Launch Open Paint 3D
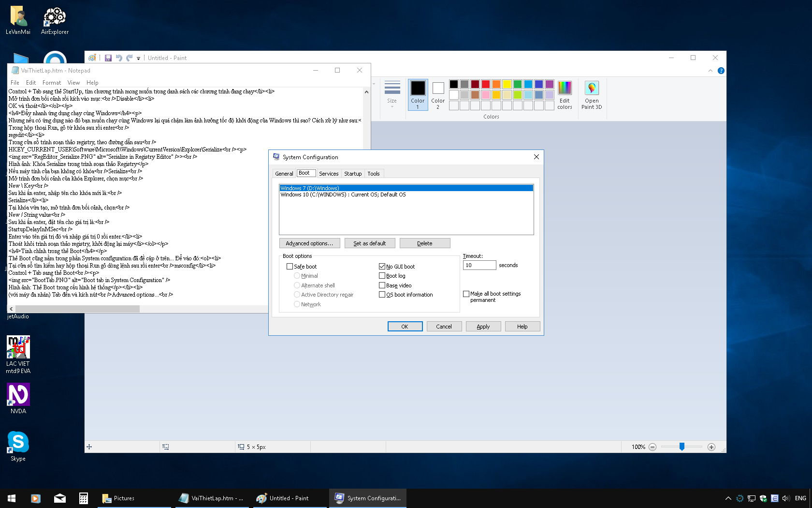 pyautogui.click(x=592, y=95)
